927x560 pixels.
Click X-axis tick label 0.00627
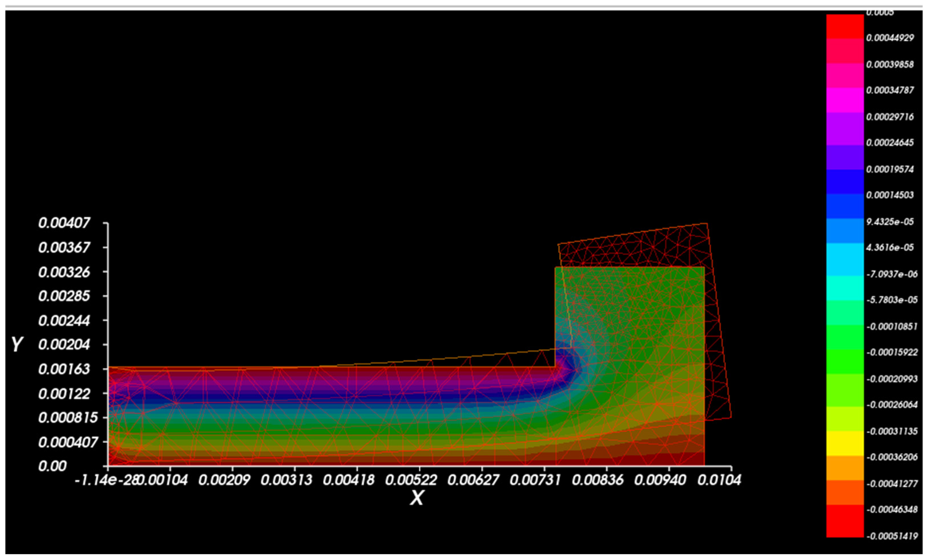tap(474, 480)
